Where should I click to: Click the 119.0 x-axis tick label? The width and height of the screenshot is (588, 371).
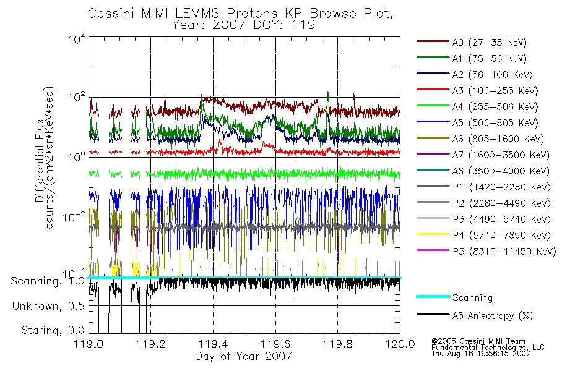[x=89, y=344]
